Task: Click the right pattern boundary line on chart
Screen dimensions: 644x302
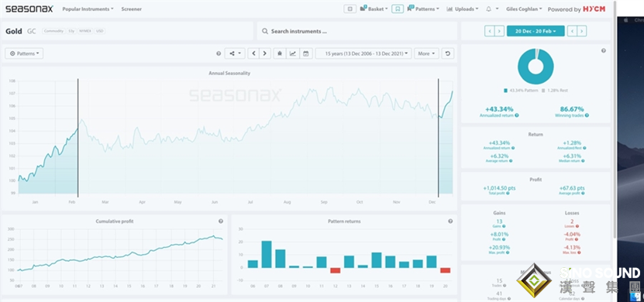Action: 438,138
